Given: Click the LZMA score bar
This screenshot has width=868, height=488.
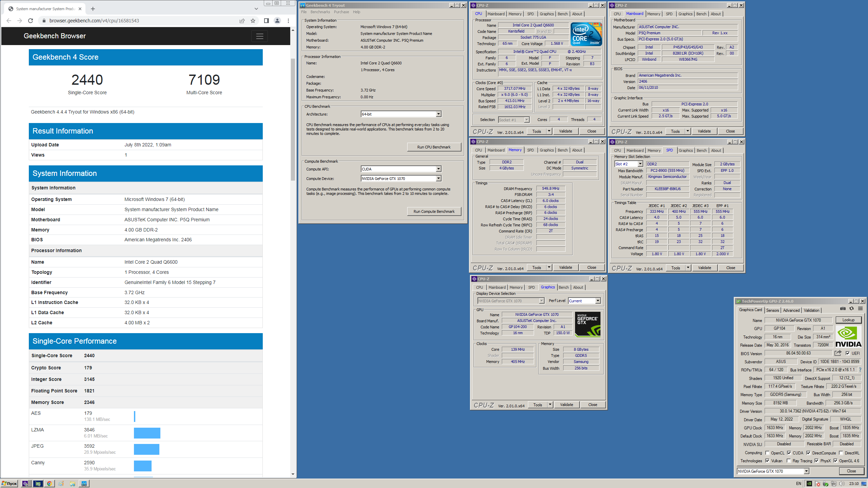Looking at the screenshot, I should click(147, 433).
